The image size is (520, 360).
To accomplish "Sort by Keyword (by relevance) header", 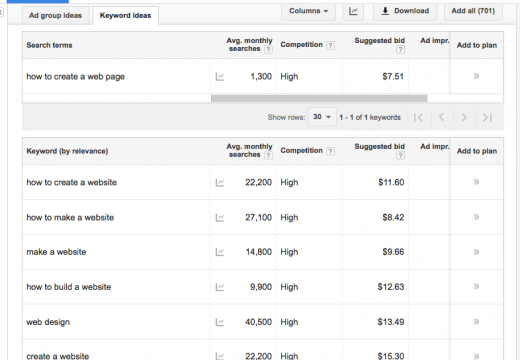I will coord(67,151).
